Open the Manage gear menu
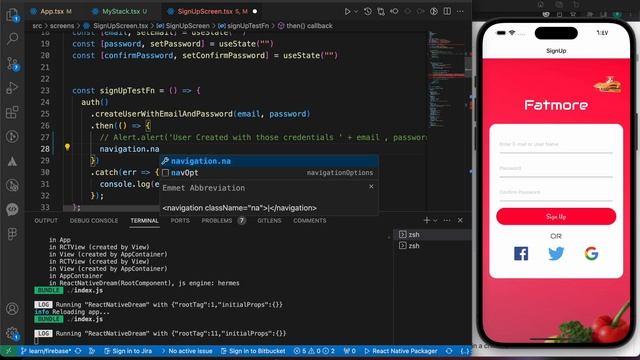The image size is (640, 360). (12, 334)
